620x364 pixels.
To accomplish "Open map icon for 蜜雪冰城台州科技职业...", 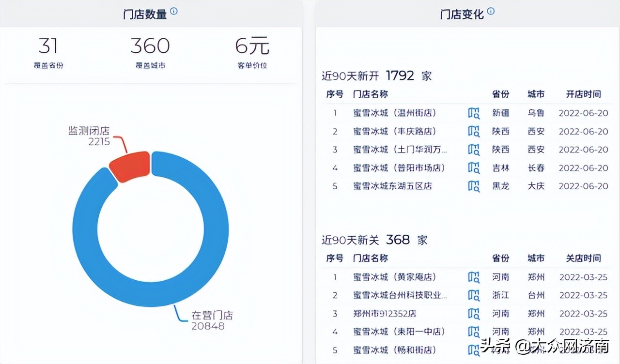I will point(474,295).
